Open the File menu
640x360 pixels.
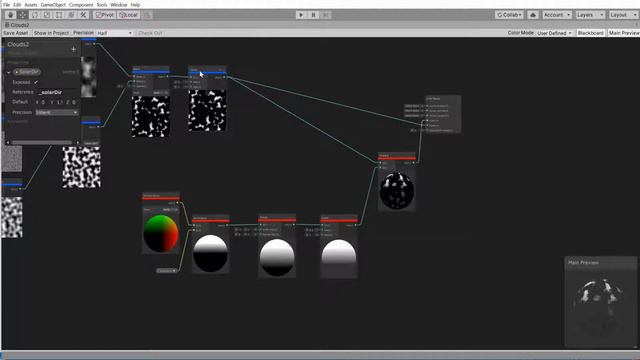click(x=6, y=5)
